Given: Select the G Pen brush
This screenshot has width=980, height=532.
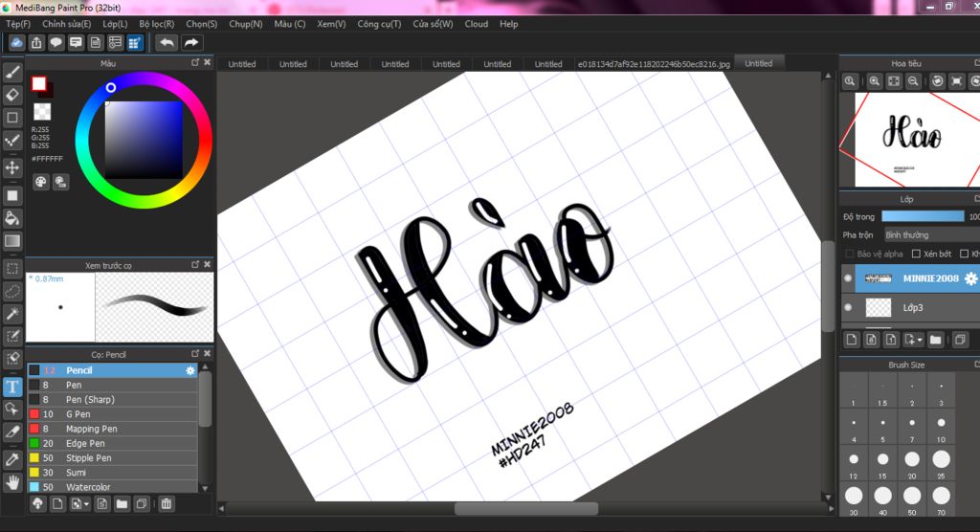Looking at the screenshot, I should coord(113,414).
